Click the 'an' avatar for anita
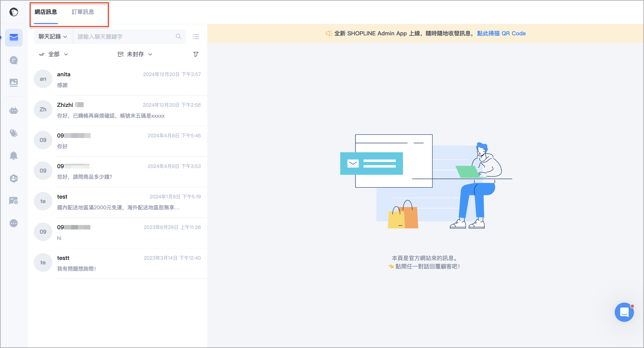Screen dimensions: 644x348 (43, 79)
